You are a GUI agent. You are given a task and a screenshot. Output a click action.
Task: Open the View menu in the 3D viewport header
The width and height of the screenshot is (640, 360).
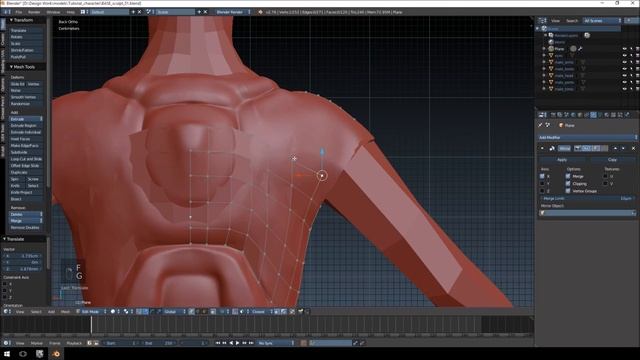tap(20, 312)
